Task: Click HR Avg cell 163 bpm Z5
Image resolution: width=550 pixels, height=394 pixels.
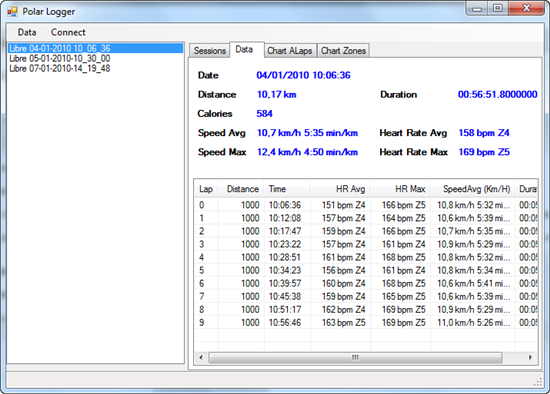Action: pyautogui.click(x=344, y=322)
